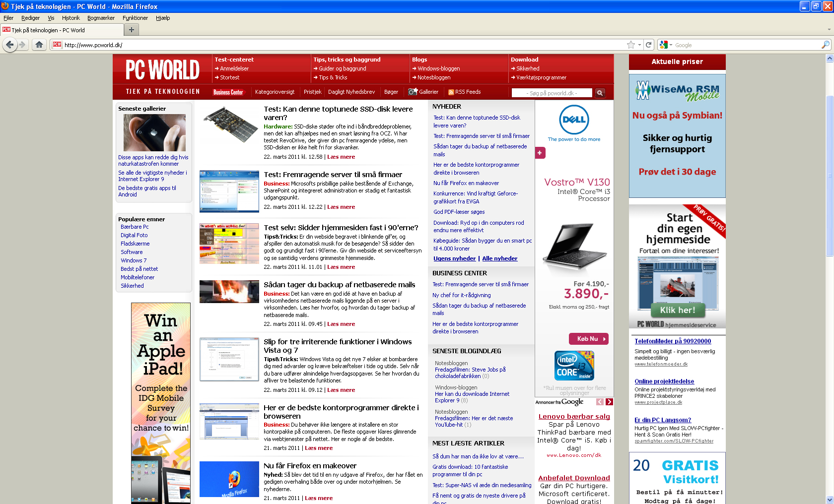Click the vertical scrollbar thumb
834x504 pixels.
click(830, 176)
